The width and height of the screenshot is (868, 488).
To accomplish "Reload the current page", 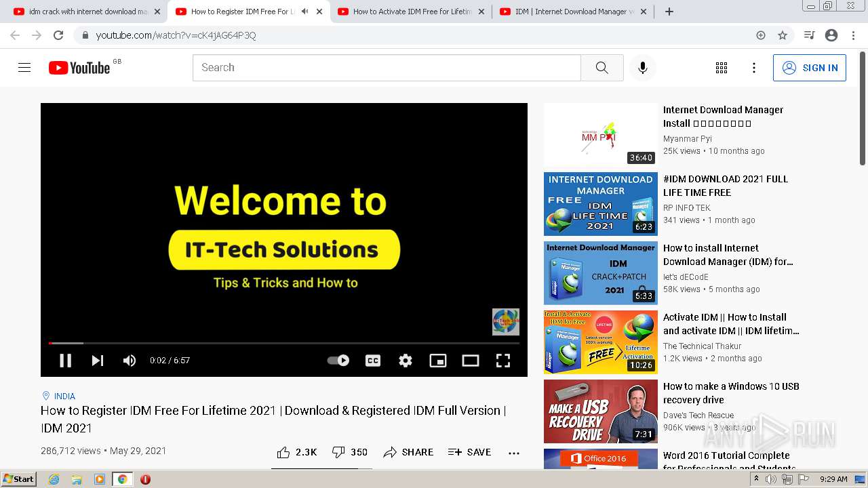I will click(58, 35).
